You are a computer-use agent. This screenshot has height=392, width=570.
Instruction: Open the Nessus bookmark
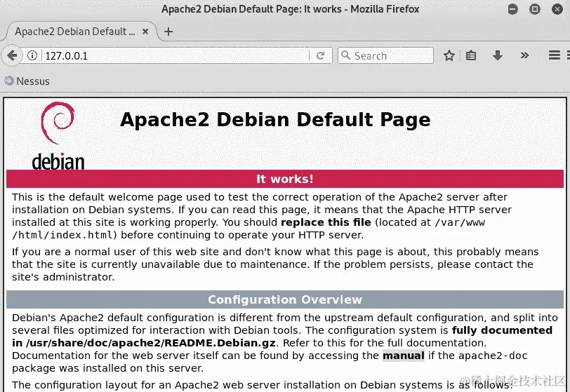pyautogui.click(x=27, y=81)
